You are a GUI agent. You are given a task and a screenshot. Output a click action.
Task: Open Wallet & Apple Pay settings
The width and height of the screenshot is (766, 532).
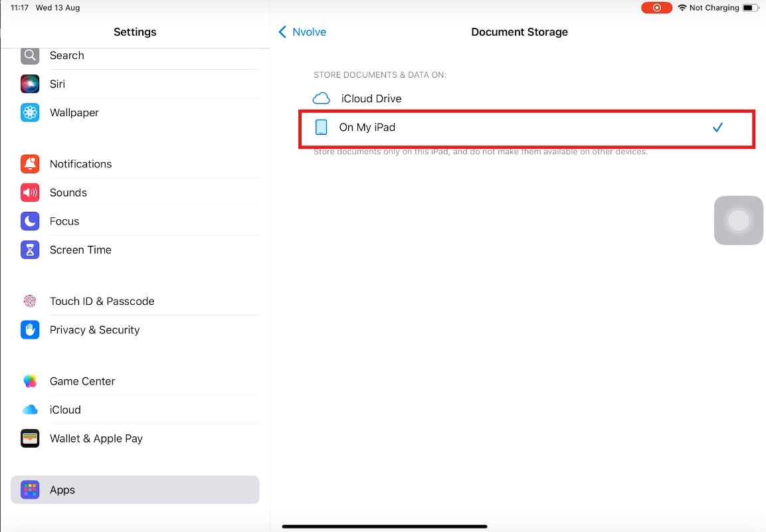click(x=96, y=438)
